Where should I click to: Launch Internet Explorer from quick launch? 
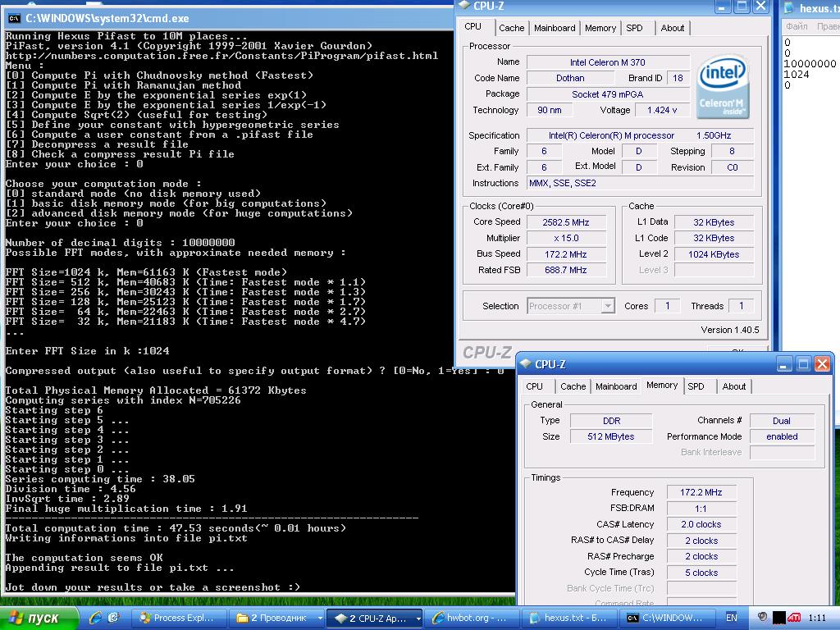pyautogui.click(x=96, y=618)
